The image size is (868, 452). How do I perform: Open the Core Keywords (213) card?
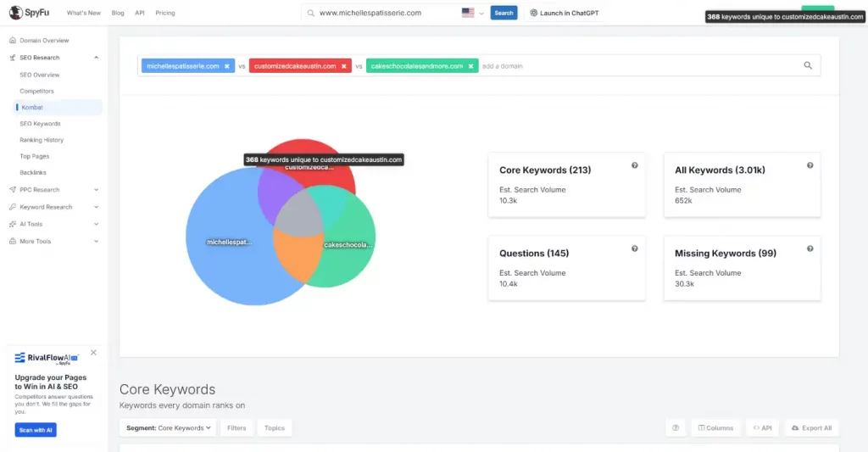tap(567, 185)
